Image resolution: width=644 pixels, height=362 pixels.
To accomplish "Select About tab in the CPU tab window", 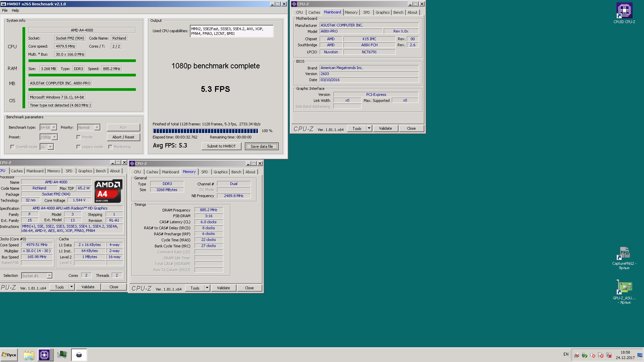I will coord(115,171).
